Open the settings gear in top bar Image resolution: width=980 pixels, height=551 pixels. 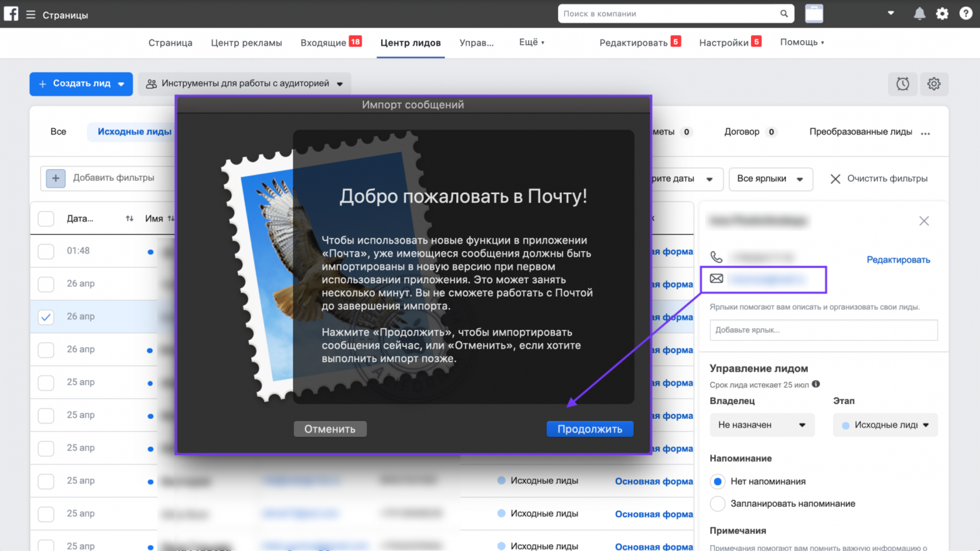[x=942, y=14]
